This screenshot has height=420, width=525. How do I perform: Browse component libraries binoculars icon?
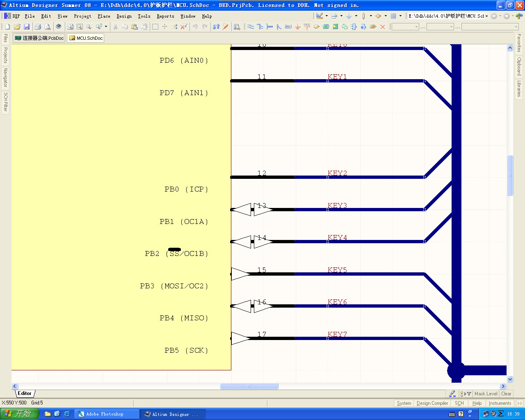pyautogui.click(x=237, y=27)
